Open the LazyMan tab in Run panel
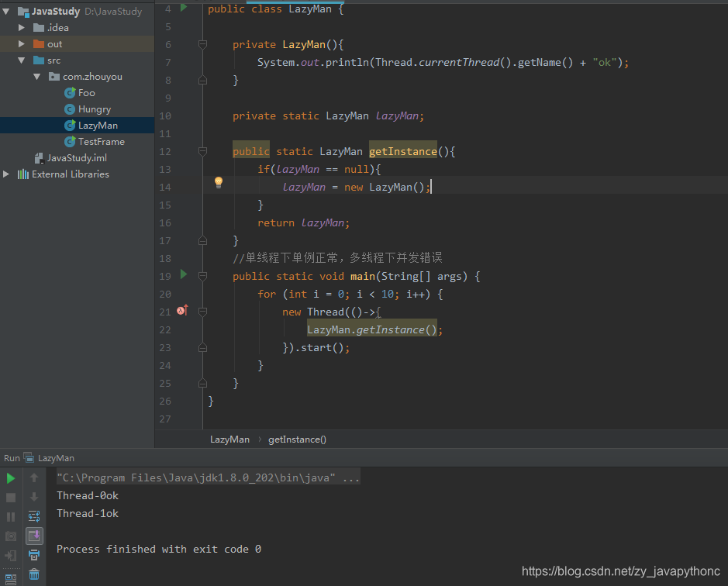The image size is (728, 586). pyautogui.click(x=56, y=458)
